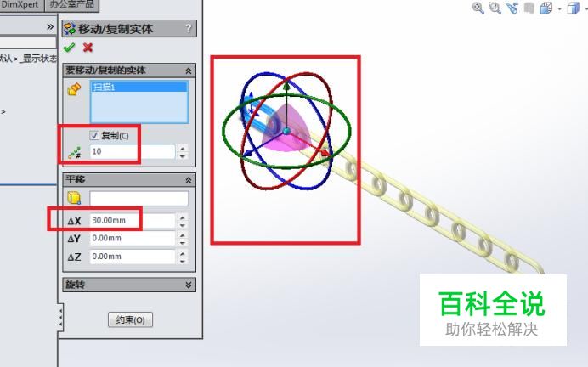This screenshot has width=588, height=367.
Task: Expand the 旋转 rotate section
Action: coord(189,285)
